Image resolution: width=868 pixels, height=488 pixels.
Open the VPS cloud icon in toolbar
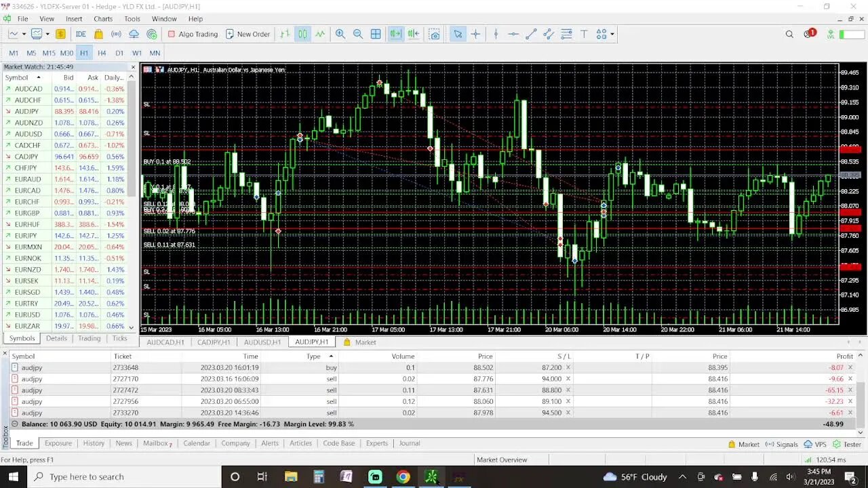point(134,34)
